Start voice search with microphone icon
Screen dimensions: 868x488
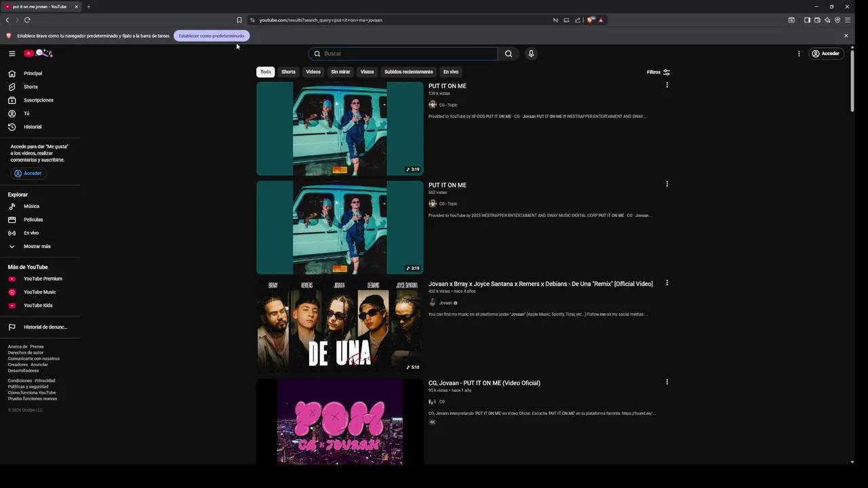pos(531,54)
